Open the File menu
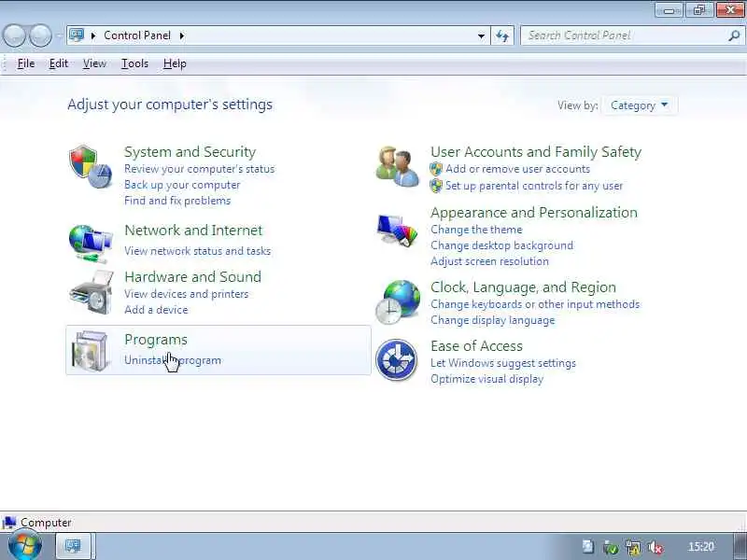Image resolution: width=747 pixels, height=560 pixels. point(26,63)
